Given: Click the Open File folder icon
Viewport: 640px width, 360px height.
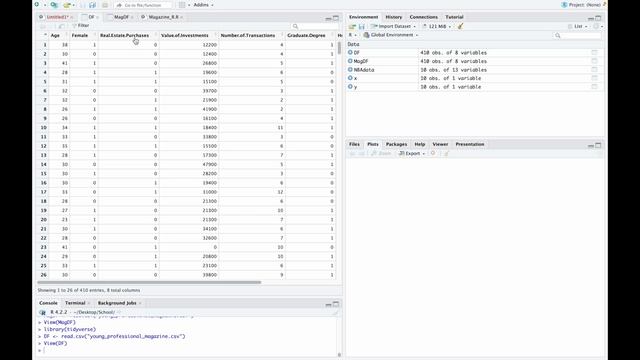Looking at the screenshot, I should [x=67, y=5].
